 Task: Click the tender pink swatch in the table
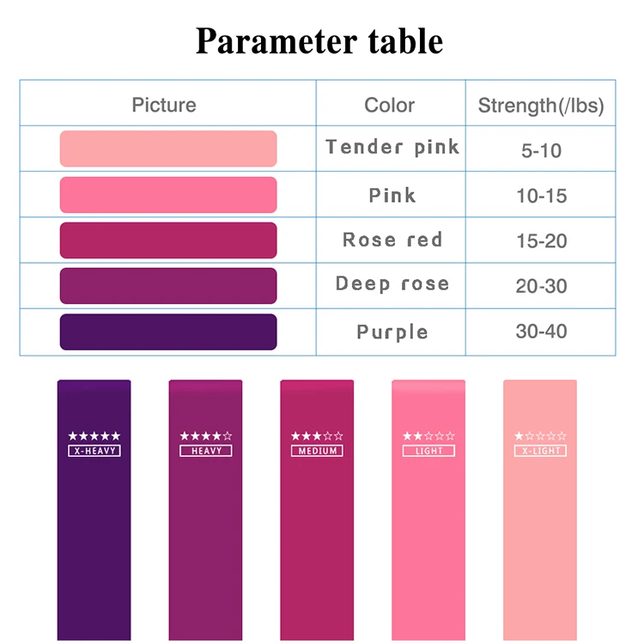(168, 149)
